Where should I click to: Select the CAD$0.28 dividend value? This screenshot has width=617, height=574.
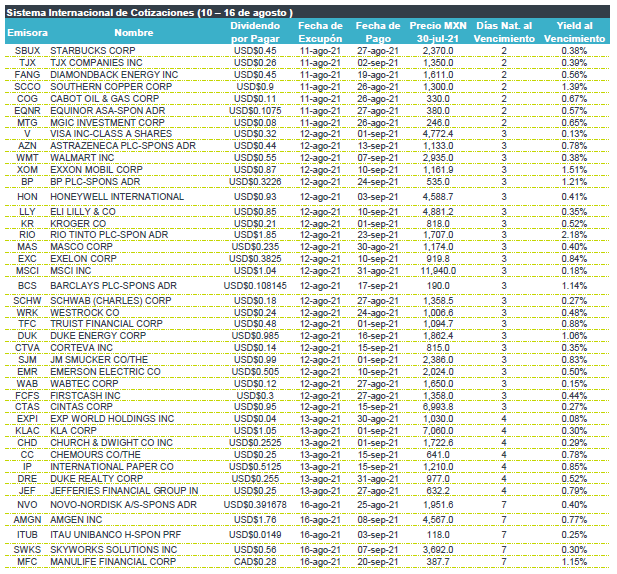[x=255, y=562]
